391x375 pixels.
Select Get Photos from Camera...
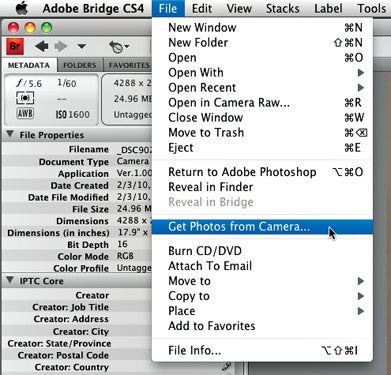tap(262, 227)
